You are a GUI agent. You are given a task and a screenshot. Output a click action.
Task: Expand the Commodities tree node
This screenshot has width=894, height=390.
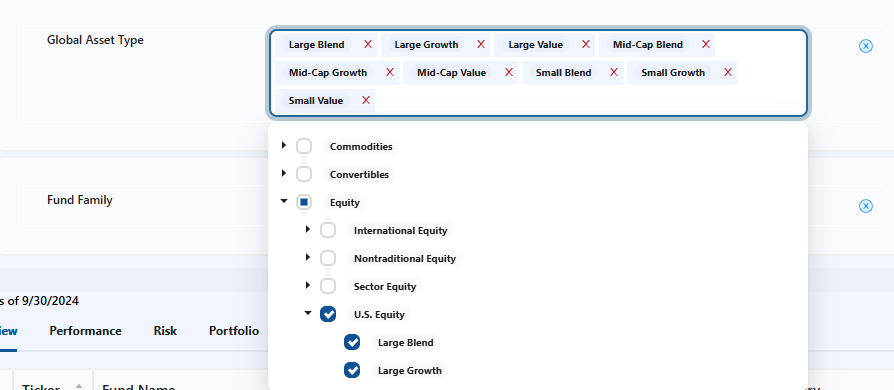click(283, 145)
